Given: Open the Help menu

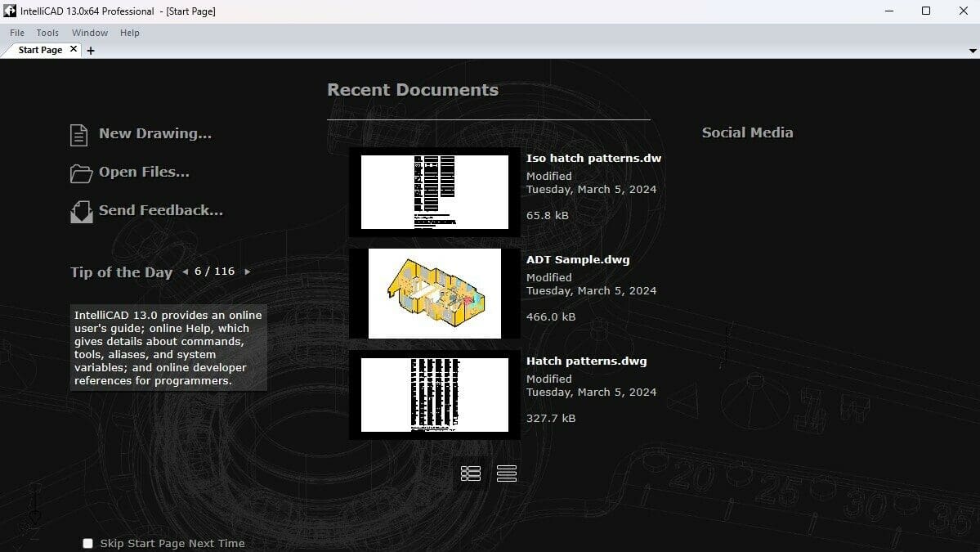Looking at the screenshot, I should pyautogui.click(x=129, y=33).
